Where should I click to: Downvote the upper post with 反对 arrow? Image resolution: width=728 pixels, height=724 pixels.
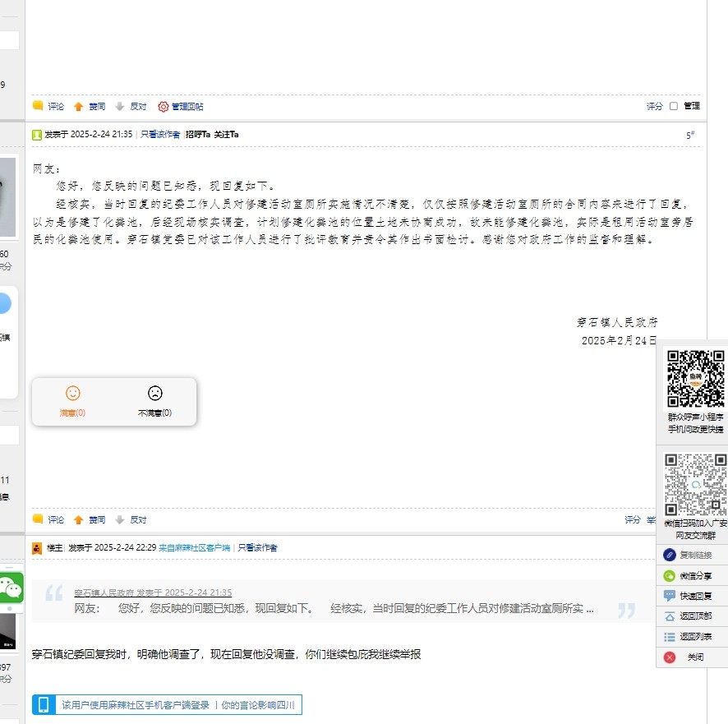120,107
